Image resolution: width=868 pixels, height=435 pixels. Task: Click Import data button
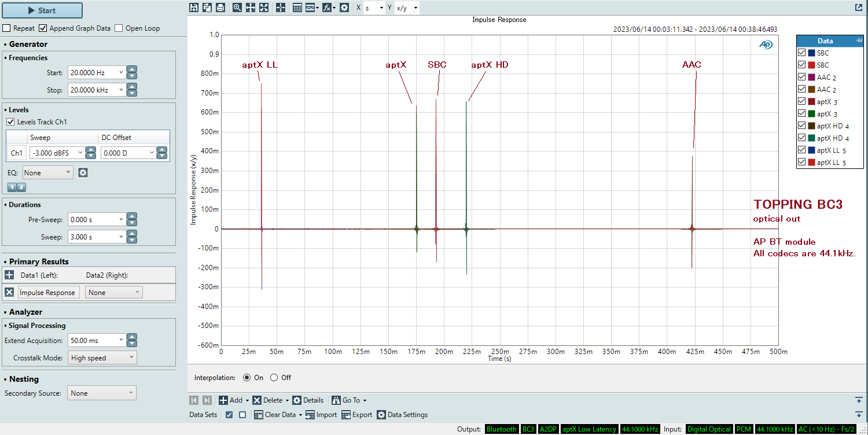[x=321, y=415]
